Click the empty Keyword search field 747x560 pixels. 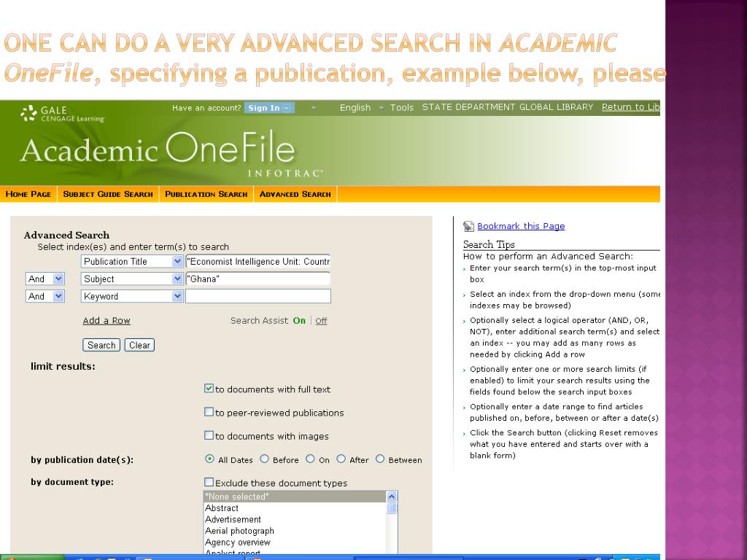pos(258,296)
